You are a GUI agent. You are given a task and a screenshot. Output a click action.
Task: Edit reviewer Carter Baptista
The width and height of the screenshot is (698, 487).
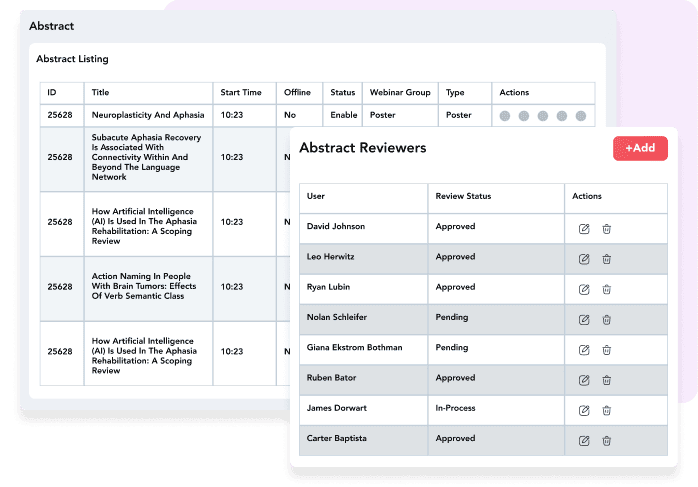click(584, 440)
